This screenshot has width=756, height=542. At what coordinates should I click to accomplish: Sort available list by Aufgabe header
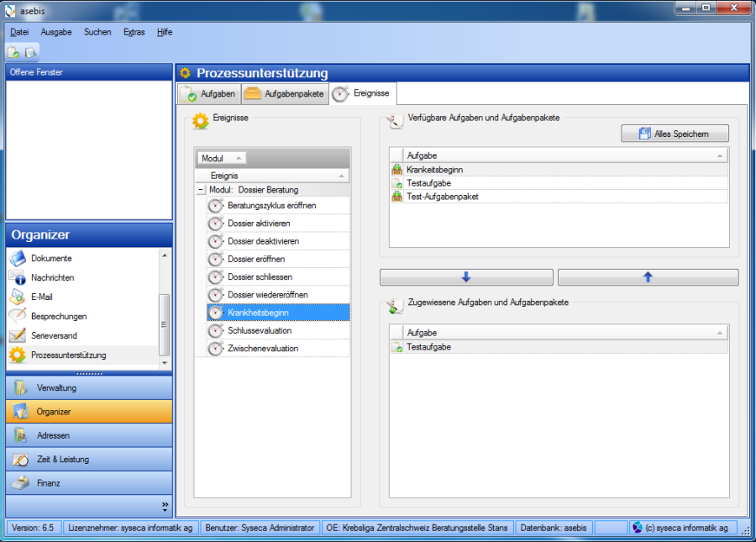[565, 155]
